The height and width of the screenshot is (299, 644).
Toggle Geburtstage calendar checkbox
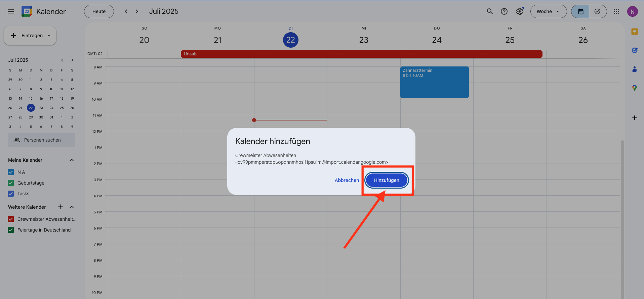[11, 183]
